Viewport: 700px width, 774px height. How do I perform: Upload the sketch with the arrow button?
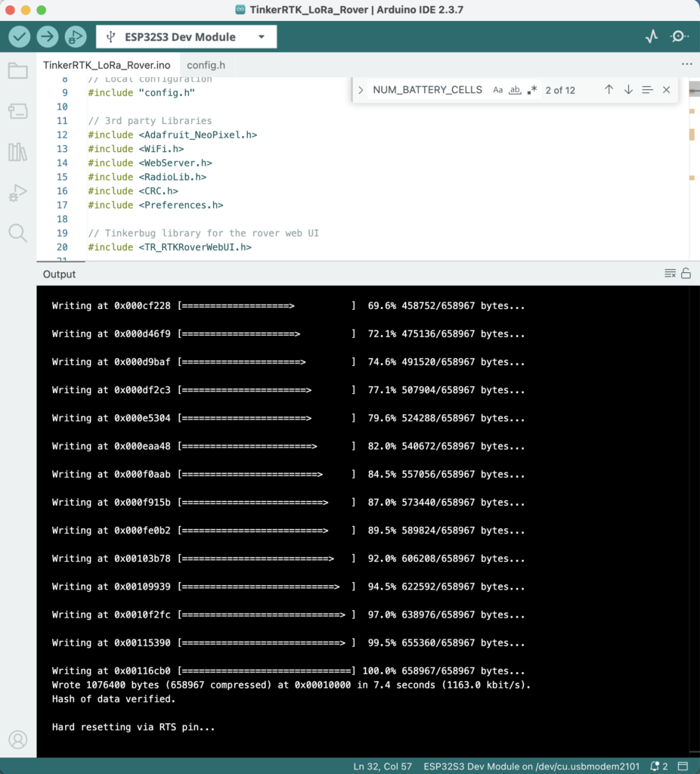click(48, 36)
